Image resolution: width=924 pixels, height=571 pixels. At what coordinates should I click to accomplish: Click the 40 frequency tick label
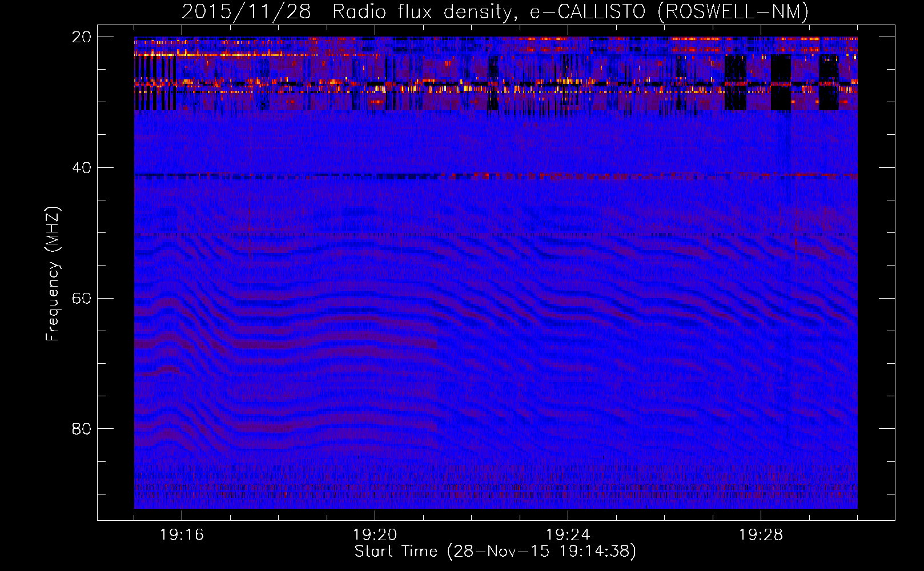coord(82,168)
